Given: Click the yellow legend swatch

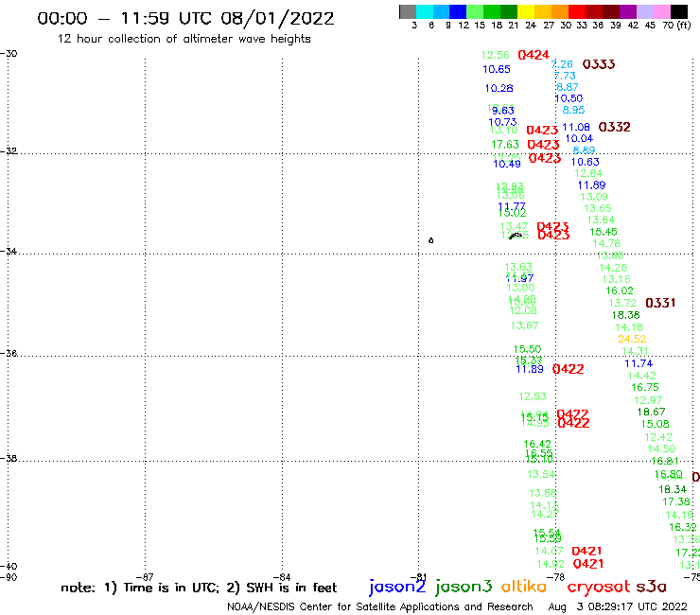Looking at the screenshot, I should coord(525,11).
